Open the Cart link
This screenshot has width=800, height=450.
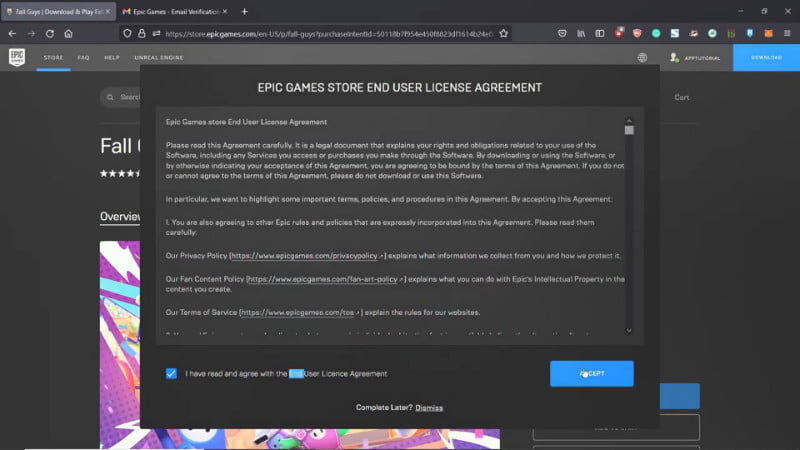point(682,97)
